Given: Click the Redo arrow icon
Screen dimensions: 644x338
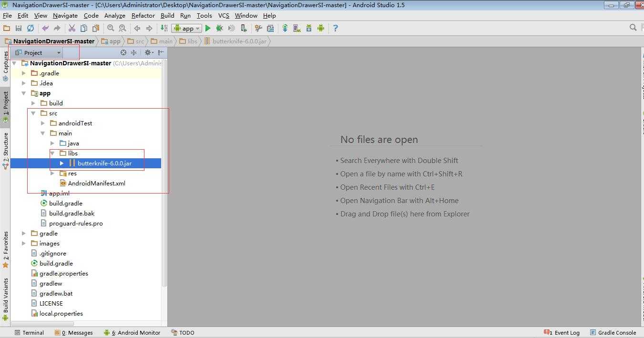Looking at the screenshot, I should pos(57,28).
